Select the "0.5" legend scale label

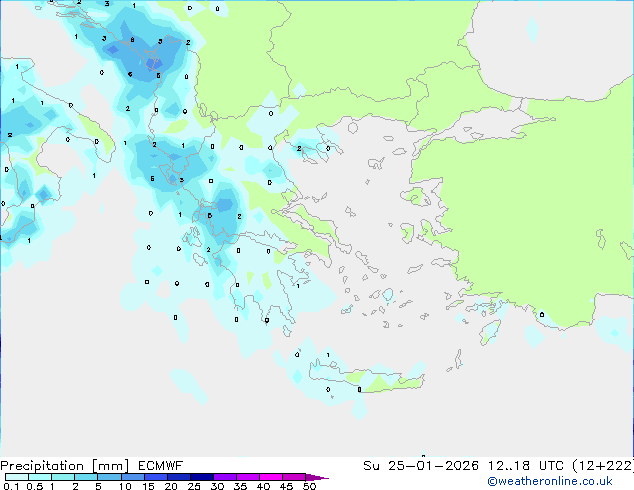[x=34, y=486]
